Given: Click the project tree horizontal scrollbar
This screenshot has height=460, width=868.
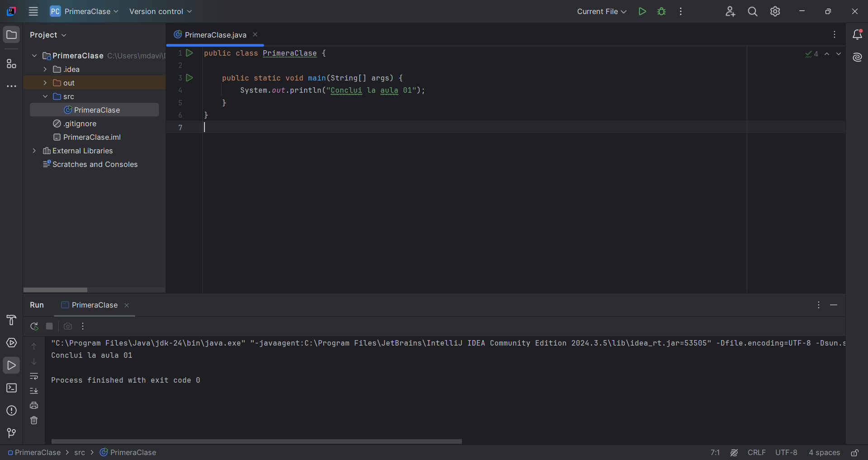Looking at the screenshot, I should click(55, 290).
